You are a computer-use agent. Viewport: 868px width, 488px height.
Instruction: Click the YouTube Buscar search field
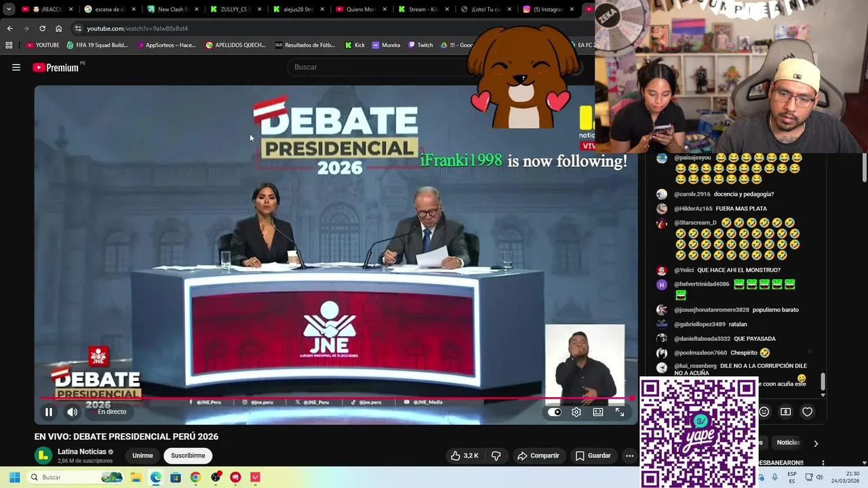pos(380,67)
